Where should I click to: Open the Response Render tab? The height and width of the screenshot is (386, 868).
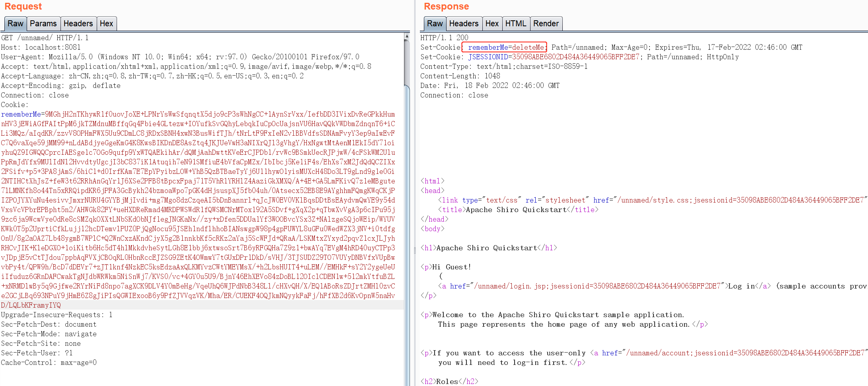click(x=546, y=23)
